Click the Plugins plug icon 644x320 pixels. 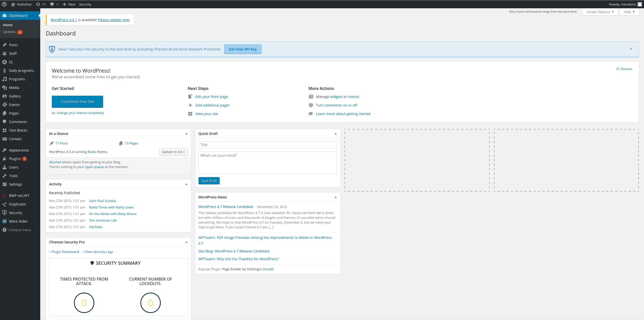5,159
